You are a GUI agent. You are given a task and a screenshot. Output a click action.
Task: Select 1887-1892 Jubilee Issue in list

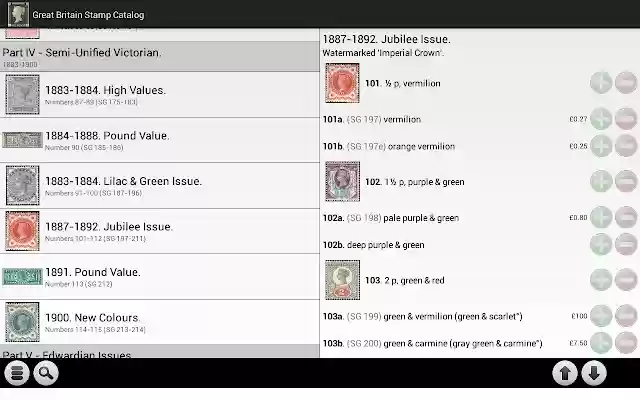(160, 231)
